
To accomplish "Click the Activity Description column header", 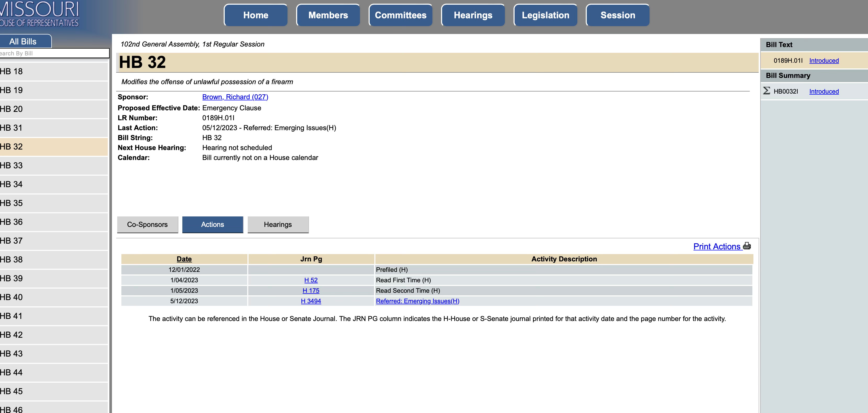I will [564, 259].
